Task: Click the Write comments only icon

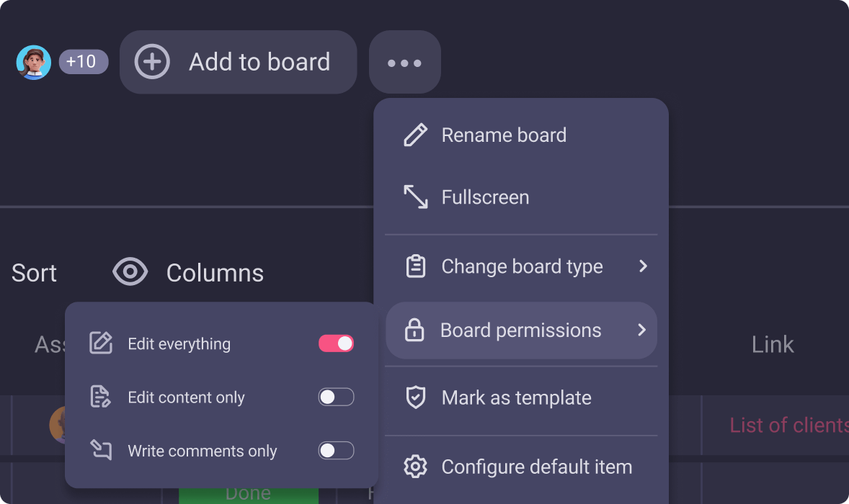Action: [x=101, y=451]
